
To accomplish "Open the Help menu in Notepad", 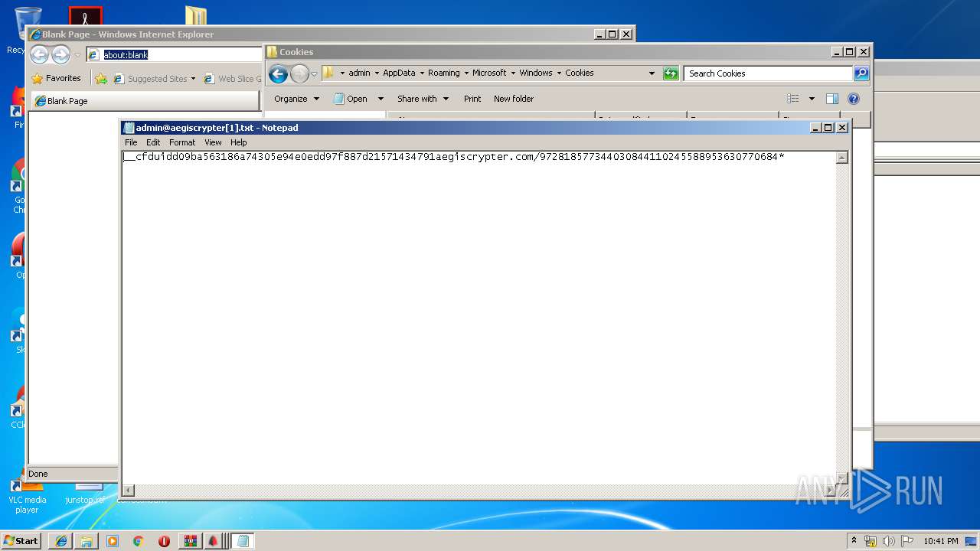I will click(239, 142).
